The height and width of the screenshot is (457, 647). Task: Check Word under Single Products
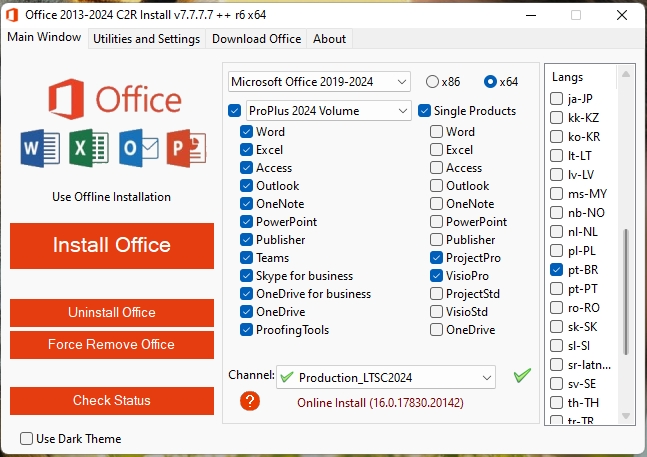436,132
